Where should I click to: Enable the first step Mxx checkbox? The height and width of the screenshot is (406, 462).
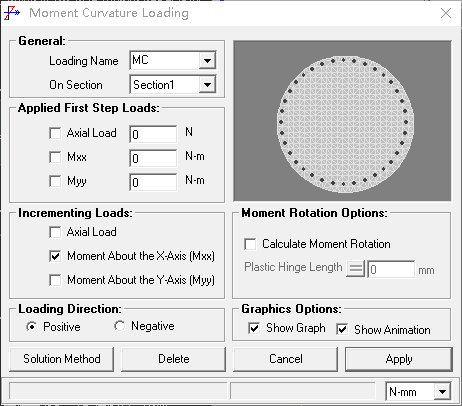pos(55,157)
